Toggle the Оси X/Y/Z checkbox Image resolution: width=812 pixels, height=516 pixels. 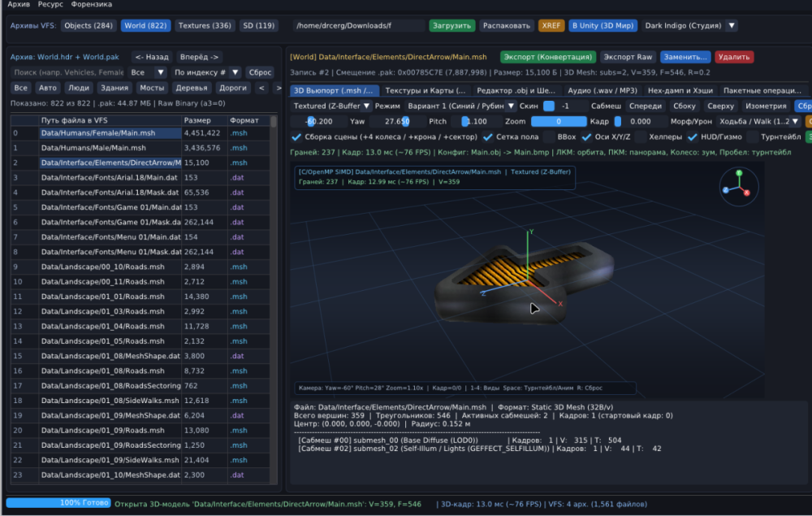pos(586,137)
